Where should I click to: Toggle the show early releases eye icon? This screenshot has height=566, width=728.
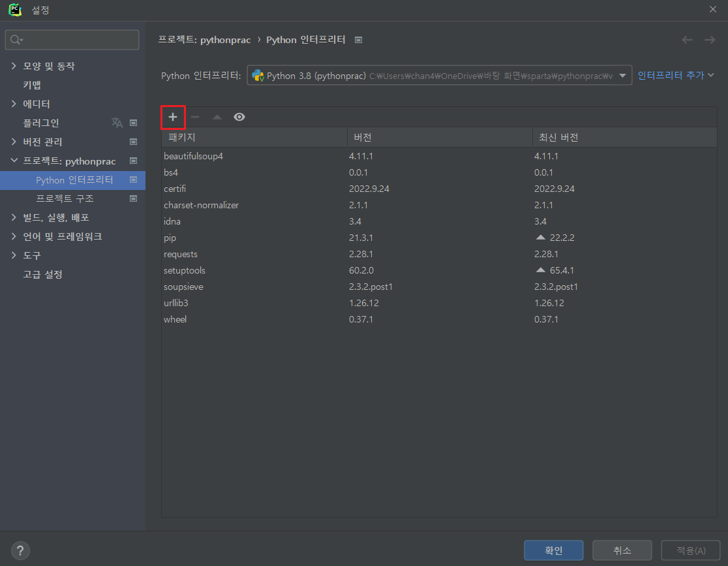coord(239,117)
